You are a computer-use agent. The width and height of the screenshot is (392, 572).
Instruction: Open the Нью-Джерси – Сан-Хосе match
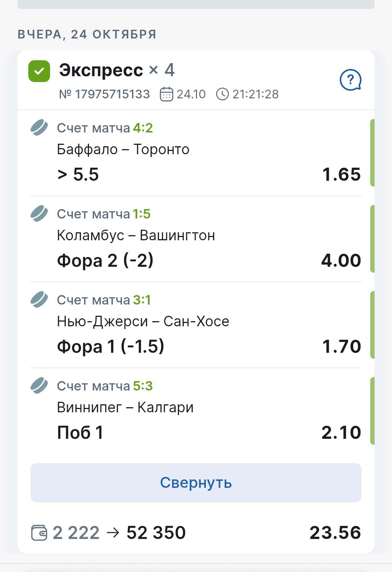(x=143, y=322)
